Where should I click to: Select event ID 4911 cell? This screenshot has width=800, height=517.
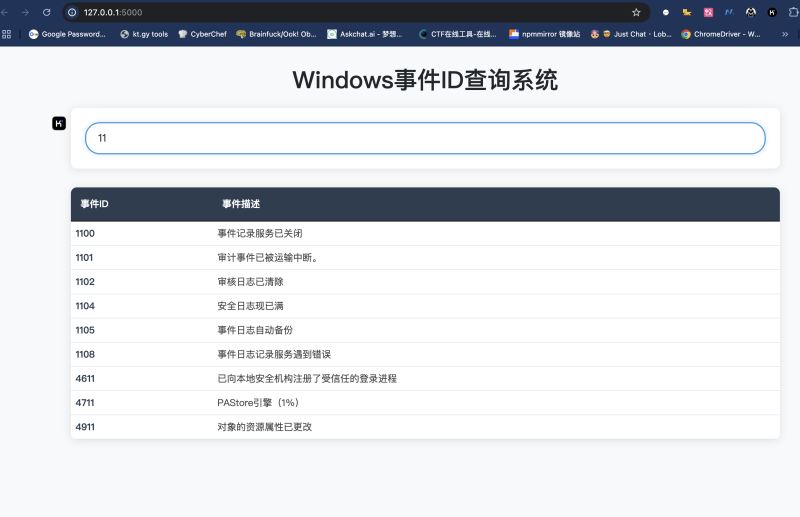(x=85, y=427)
